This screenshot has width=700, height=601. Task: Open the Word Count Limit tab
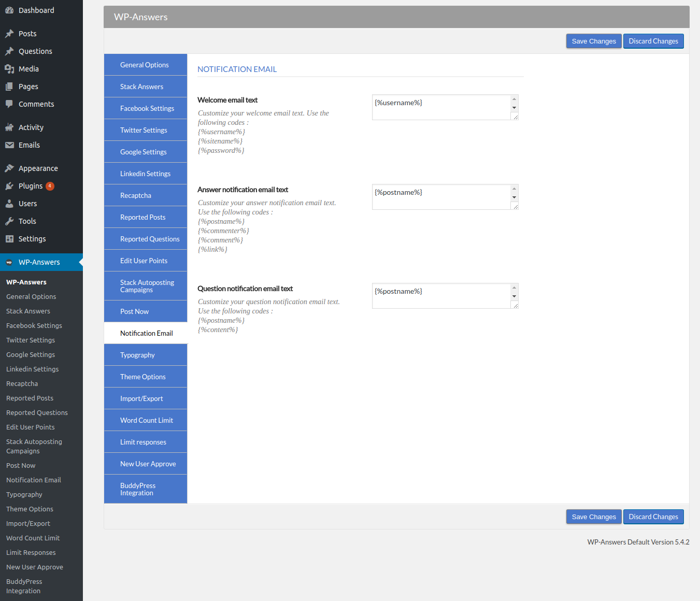146,420
